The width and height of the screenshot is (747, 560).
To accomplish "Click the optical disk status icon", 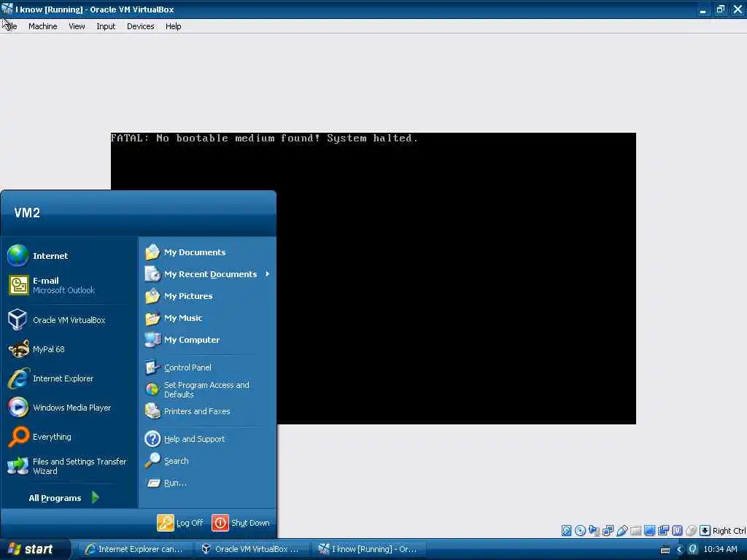I will pyautogui.click(x=580, y=531).
